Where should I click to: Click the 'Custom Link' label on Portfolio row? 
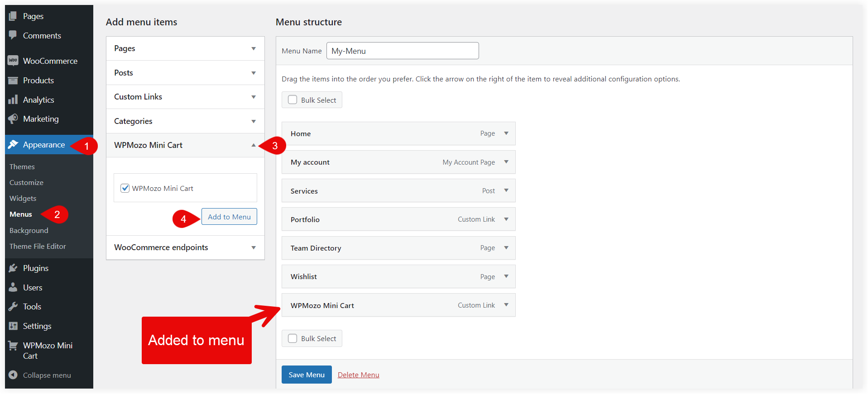[x=476, y=219]
